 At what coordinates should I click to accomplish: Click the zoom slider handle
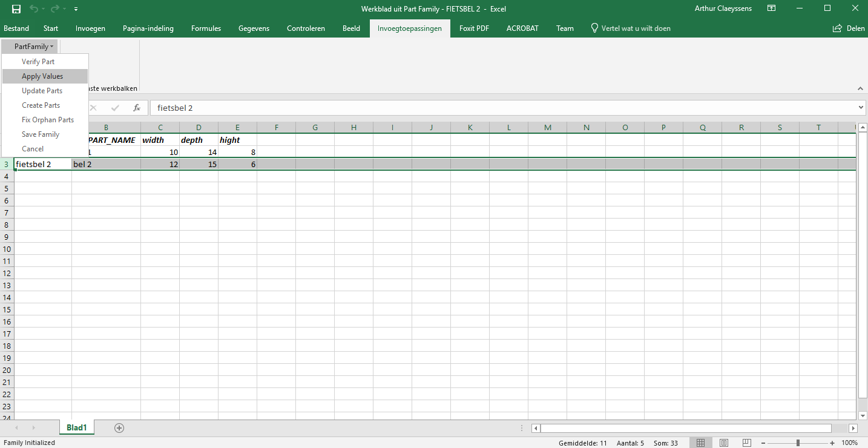pos(798,443)
